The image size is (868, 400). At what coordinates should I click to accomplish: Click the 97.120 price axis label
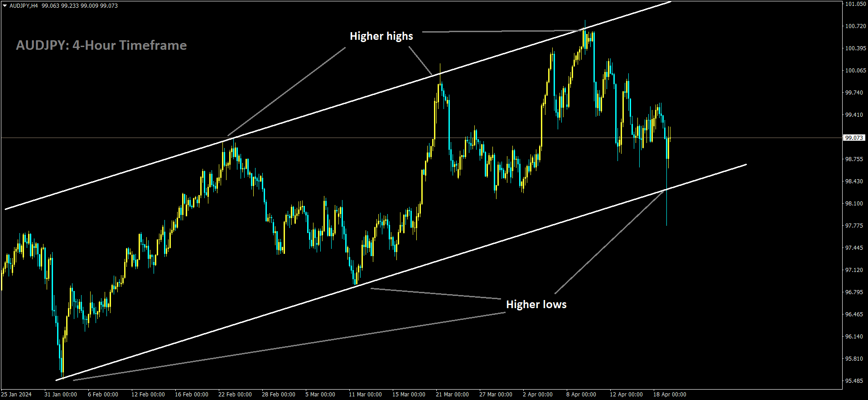point(854,270)
